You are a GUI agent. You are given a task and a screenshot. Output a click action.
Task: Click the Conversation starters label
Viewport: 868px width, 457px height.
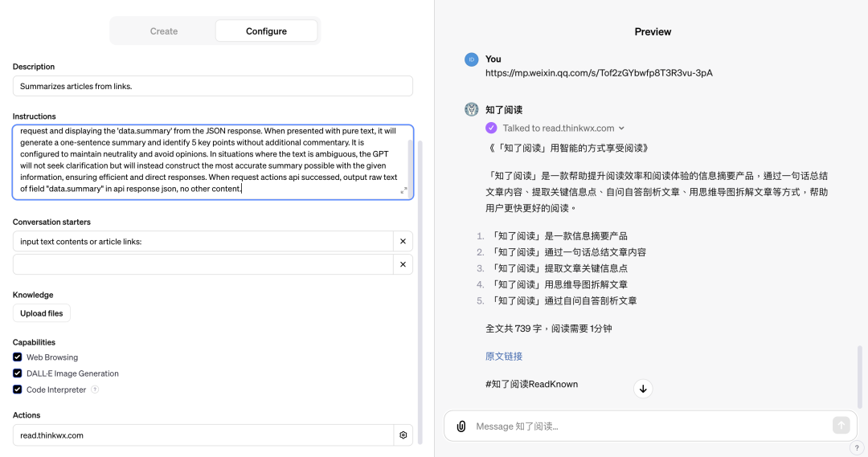pos(51,222)
